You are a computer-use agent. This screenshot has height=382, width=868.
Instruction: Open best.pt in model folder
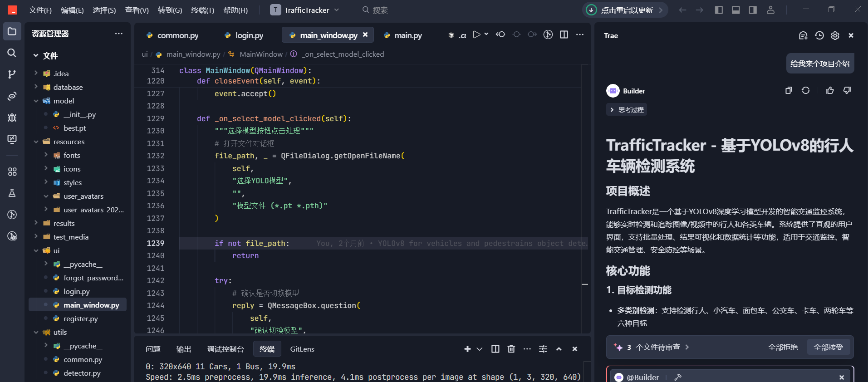coord(75,128)
